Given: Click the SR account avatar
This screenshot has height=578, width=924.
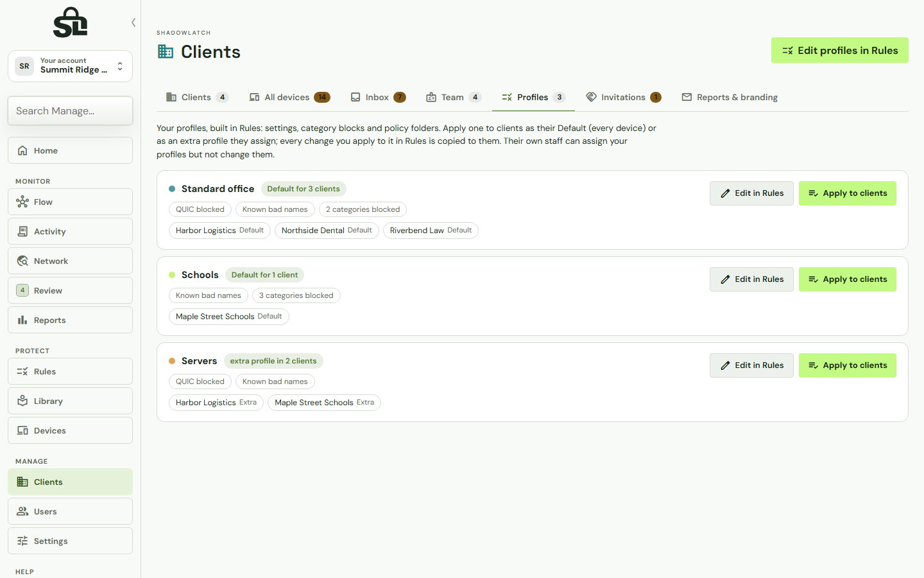Looking at the screenshot, I should 24,66.
